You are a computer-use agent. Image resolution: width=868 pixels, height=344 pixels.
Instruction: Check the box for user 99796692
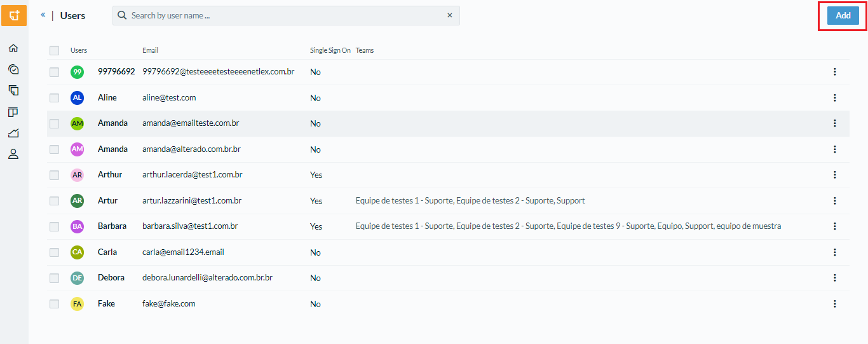54,72
